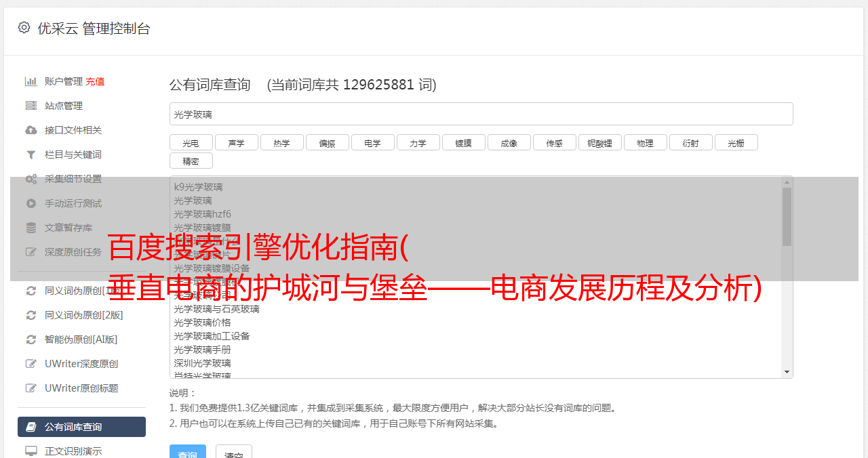868x458 pixels.
Task: Click the results list scrollbar down arrow
Action: [x=787, y=372]
